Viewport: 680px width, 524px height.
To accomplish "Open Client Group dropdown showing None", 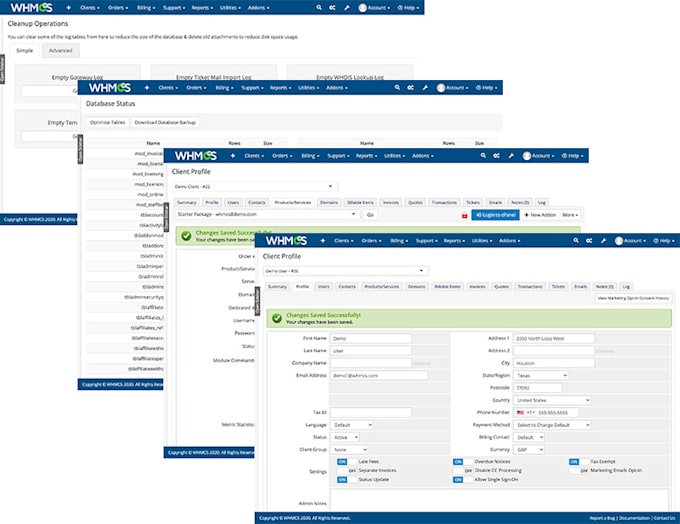I will pos(349,450).
